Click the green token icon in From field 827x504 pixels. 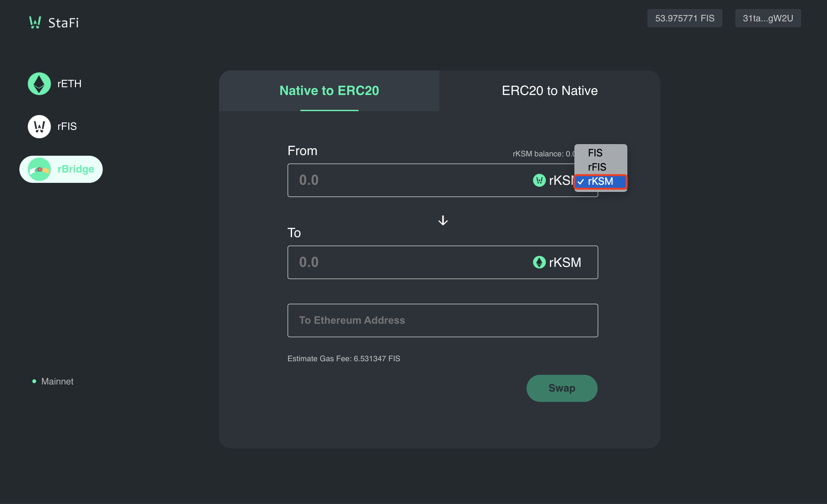(x=539, y=181)
